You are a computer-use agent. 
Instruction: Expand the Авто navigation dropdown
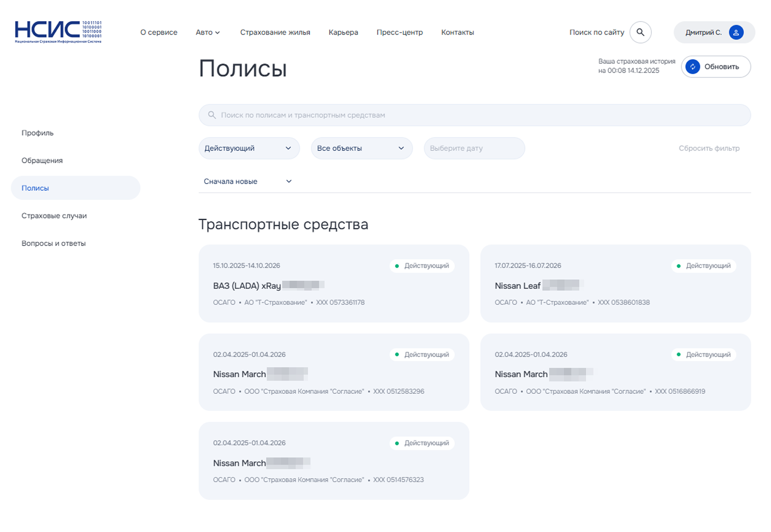[x=208, y=32]
